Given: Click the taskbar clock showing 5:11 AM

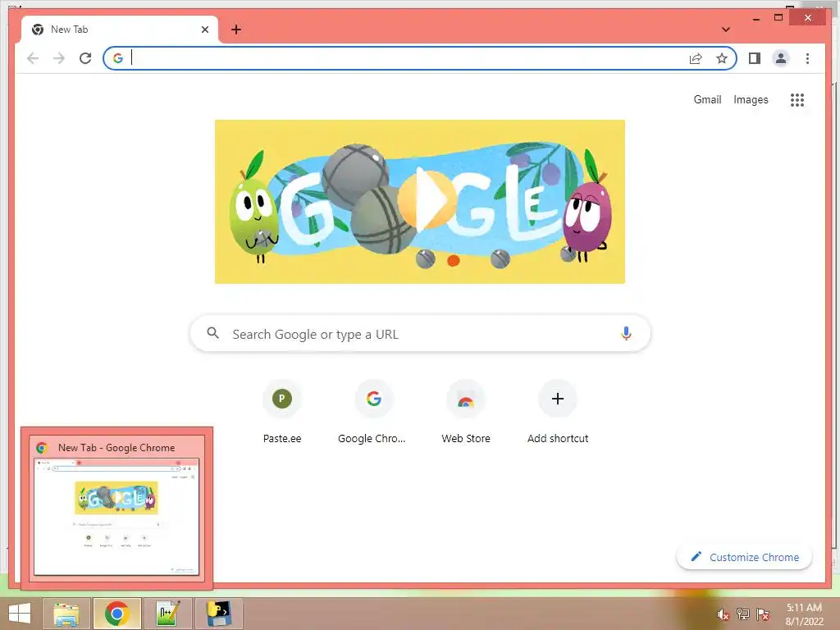Looking at the screenshot, I should [804, 614].
